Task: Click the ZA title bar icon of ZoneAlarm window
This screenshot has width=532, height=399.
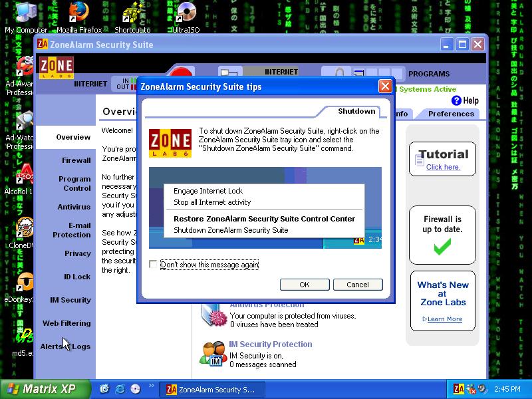Action: [43, 44]
